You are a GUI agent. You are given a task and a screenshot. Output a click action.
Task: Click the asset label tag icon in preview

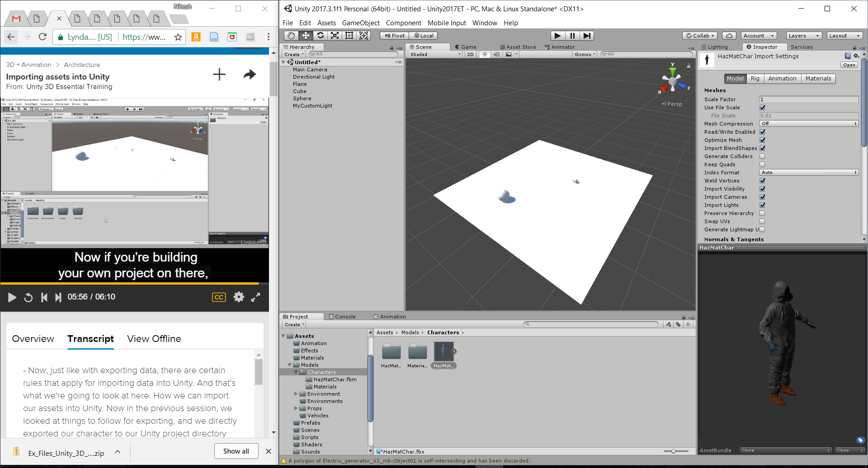(x=860, y=440)
